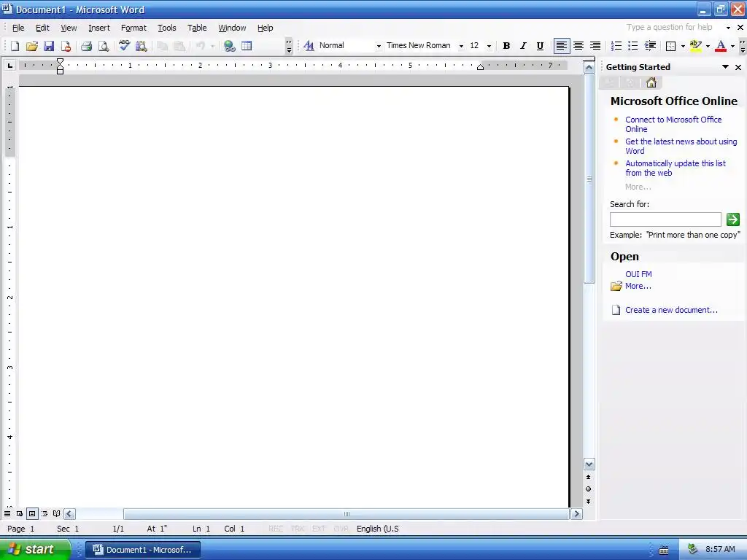
Task: Toggle TRK track changes in status bar
Action: pyautogui.click(x=298, y=529)
